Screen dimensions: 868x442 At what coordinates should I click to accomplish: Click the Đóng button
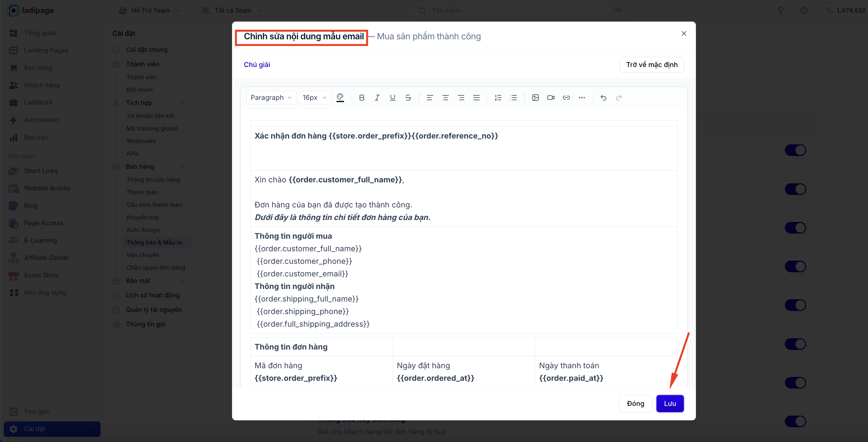pos(635,404)
